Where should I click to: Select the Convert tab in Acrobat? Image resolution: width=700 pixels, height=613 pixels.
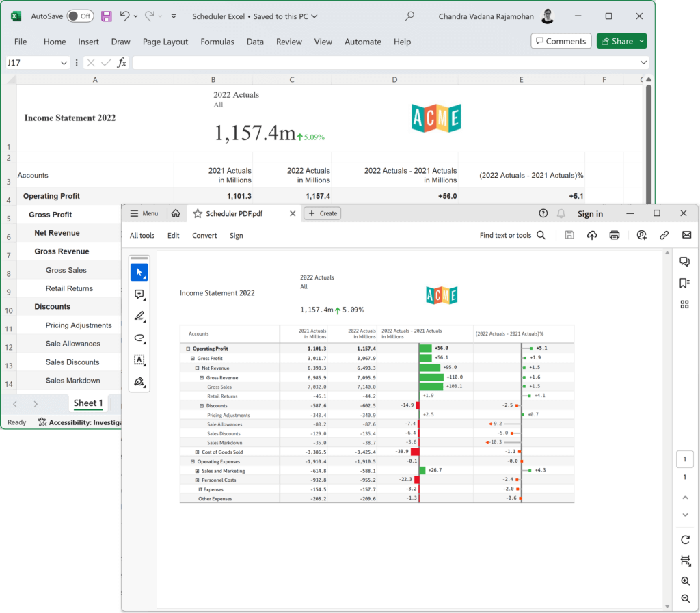click(x=204, y=235)
